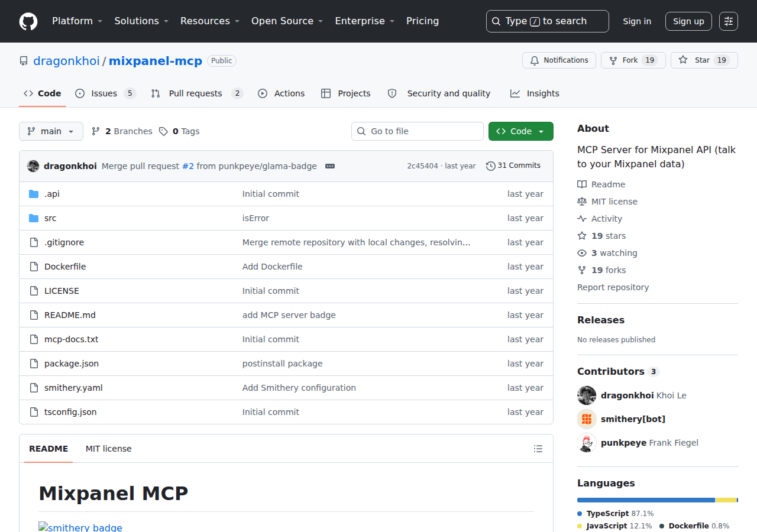The height and width of the screenshot is (532, 757).
Task: Open the appearance settings icon in header
Action: [x=729, y=21]
